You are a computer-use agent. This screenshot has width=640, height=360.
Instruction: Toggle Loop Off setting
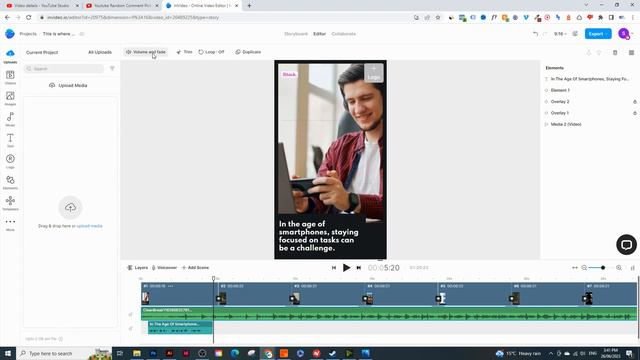coord(211,52)
